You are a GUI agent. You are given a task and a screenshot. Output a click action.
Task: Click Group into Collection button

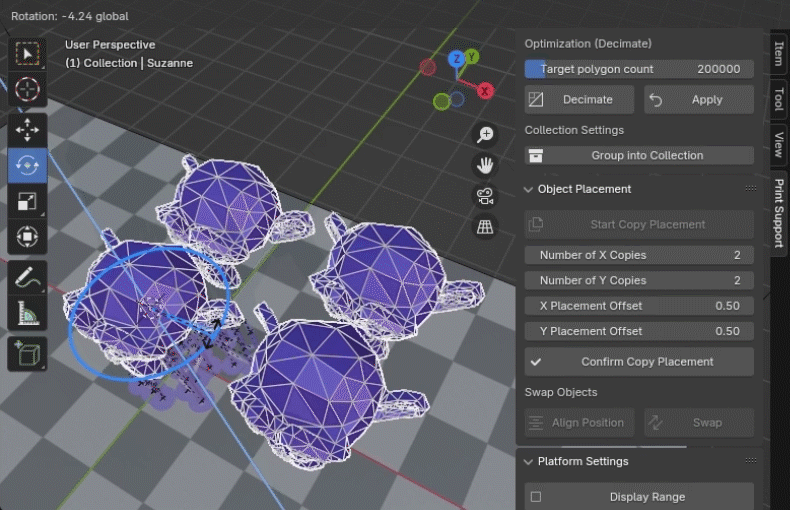(639, 155)
